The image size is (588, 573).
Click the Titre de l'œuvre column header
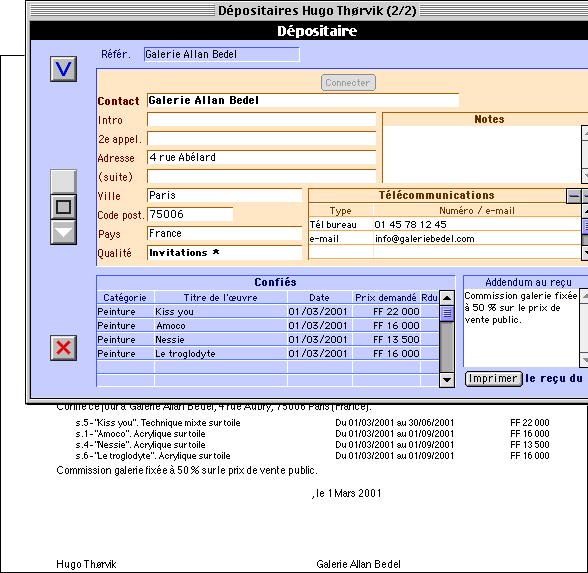pos(221,298)
